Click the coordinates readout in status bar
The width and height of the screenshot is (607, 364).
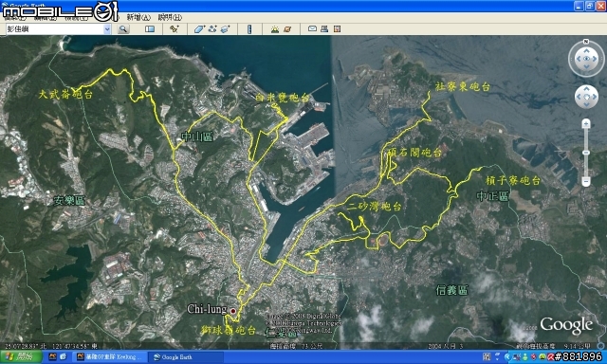click(51, 346)
